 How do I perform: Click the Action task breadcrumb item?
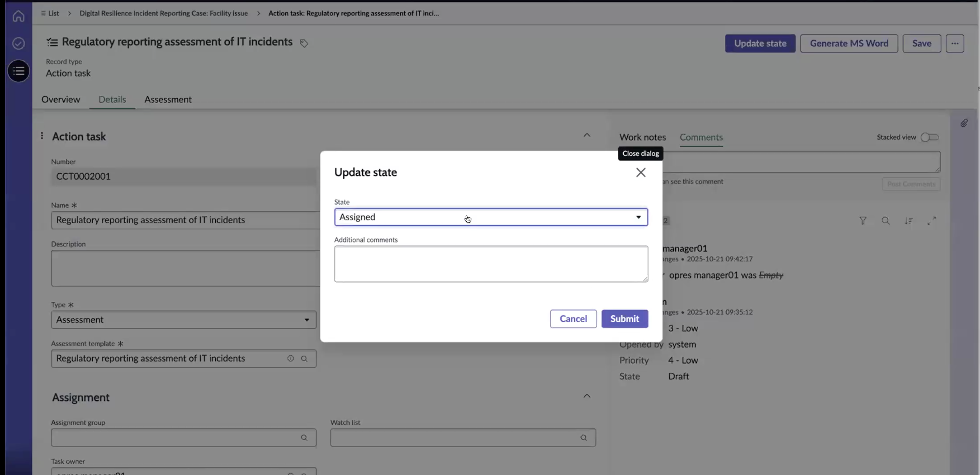coord(353,13)
